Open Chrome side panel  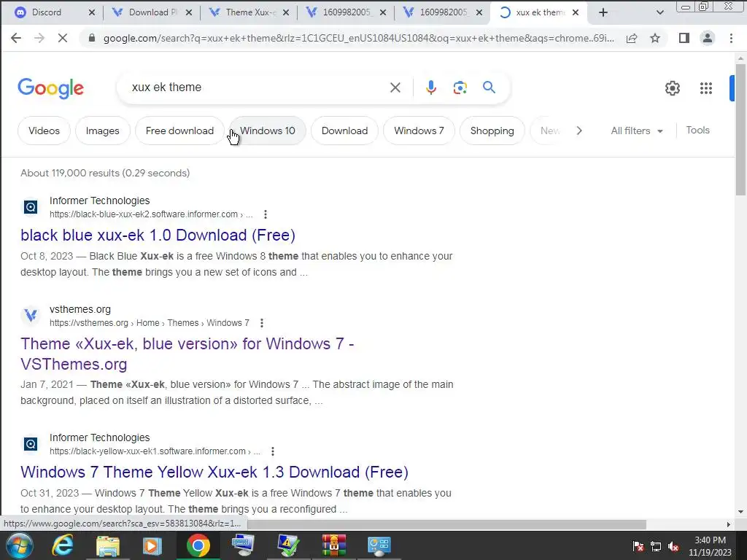[684, 38]
